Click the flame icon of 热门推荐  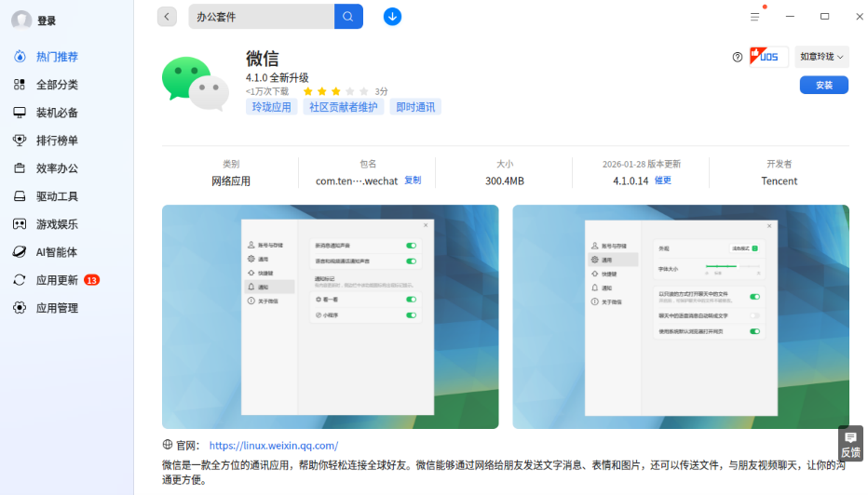click(20, 57)
